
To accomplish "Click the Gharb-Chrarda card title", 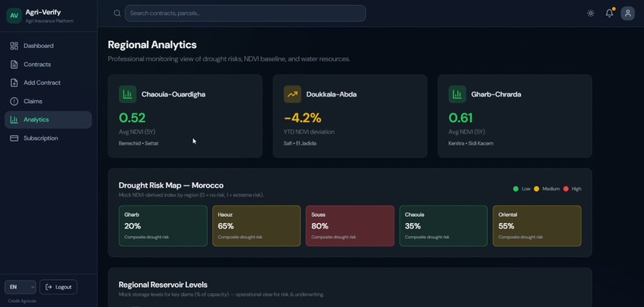I will pyautogui.click(x=496, y=94).
